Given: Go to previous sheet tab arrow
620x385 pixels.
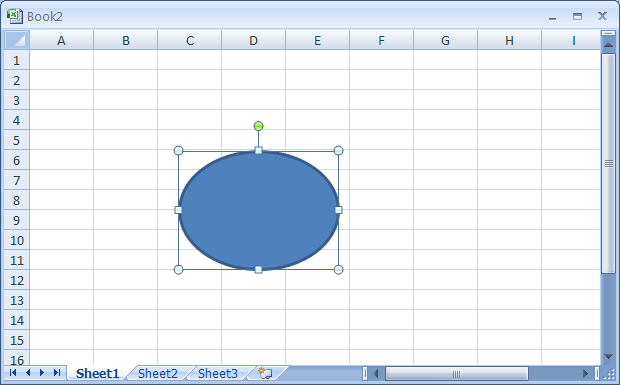Looking at the screenshot, I should click(x=28, y=372).
